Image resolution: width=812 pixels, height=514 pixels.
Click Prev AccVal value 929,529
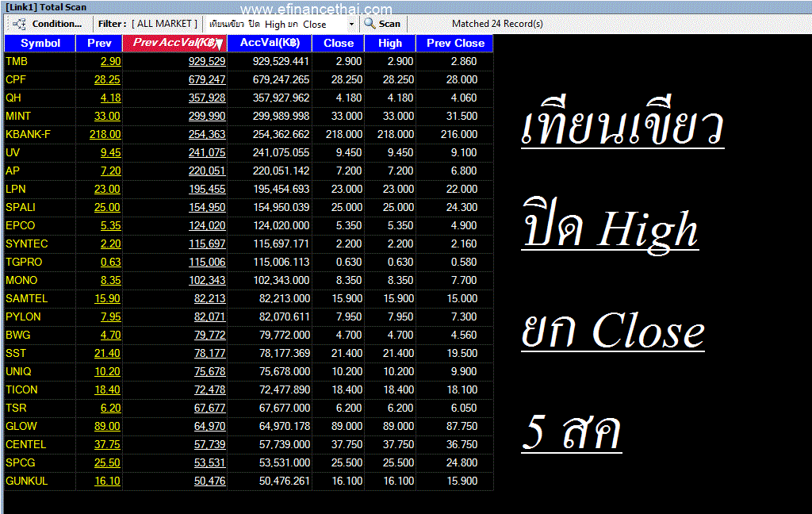pos(207,61)
